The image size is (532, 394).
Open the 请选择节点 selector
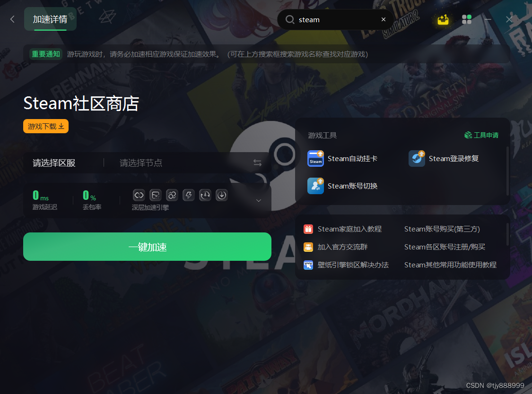(x=141, y=163)
